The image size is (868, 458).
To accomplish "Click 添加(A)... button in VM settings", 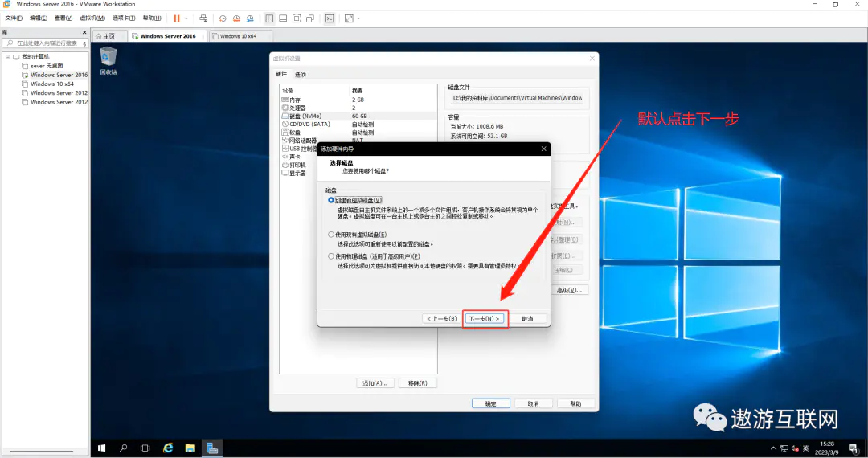I will point(375,383).
